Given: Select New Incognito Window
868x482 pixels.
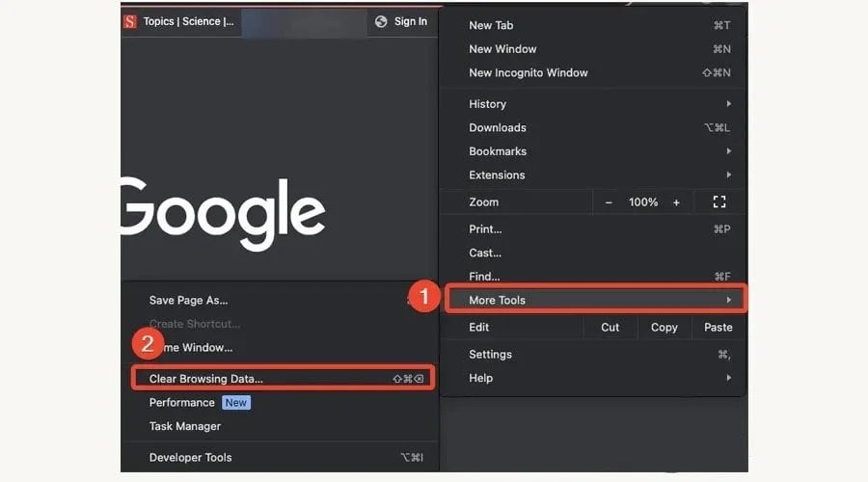Looking at the screenshot, I should coord(528,72).
